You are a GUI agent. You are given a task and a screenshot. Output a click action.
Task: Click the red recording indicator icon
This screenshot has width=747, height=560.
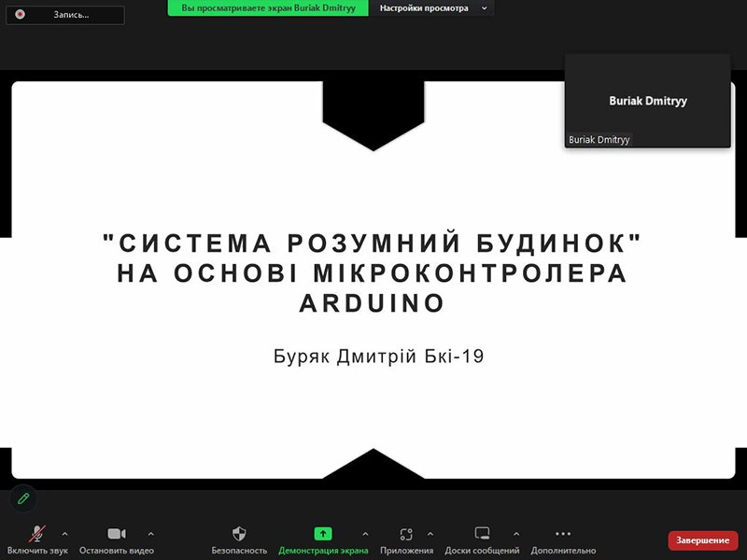(x=20, y=14)
